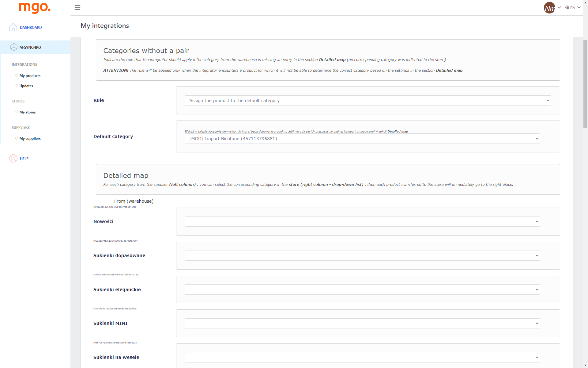The width and height of the screenshot is (588, 368).
Task: Click the scrollbar down arrow
Action: pos(585,365)
